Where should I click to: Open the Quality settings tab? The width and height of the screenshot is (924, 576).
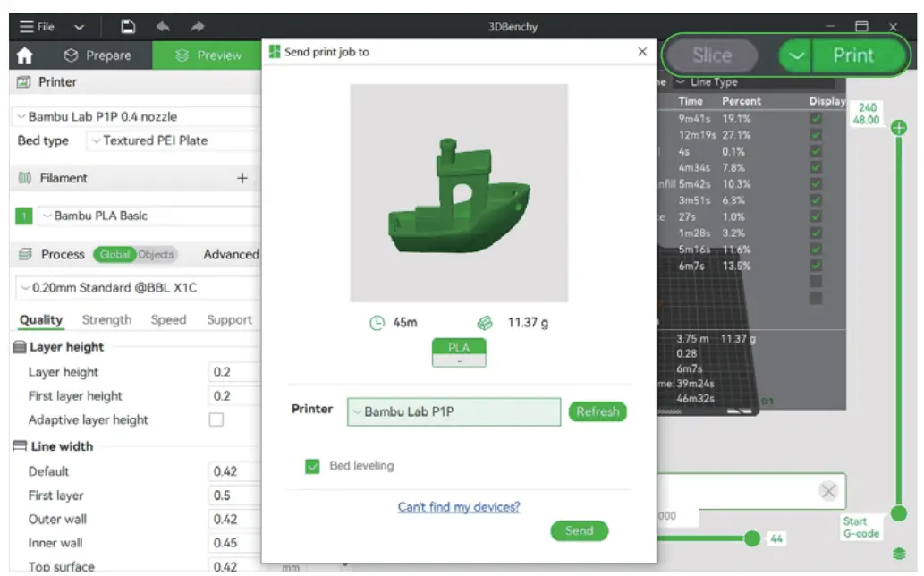40,320
